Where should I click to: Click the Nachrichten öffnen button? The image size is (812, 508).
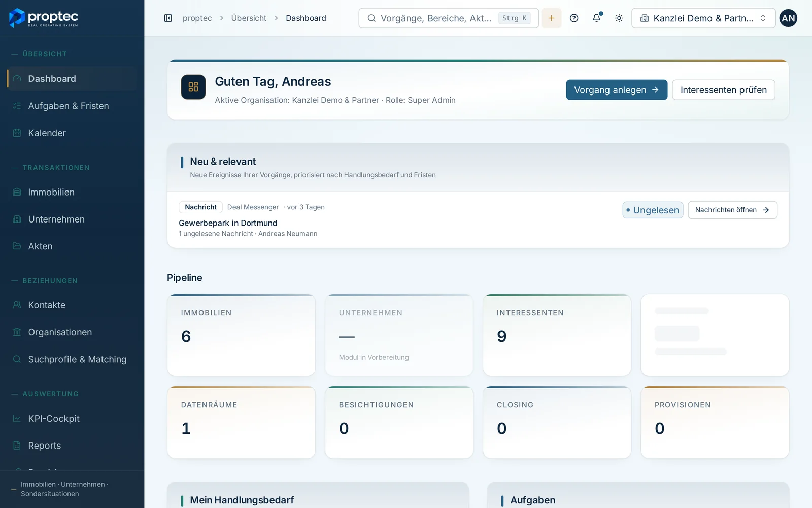click(x=732, y=210)
